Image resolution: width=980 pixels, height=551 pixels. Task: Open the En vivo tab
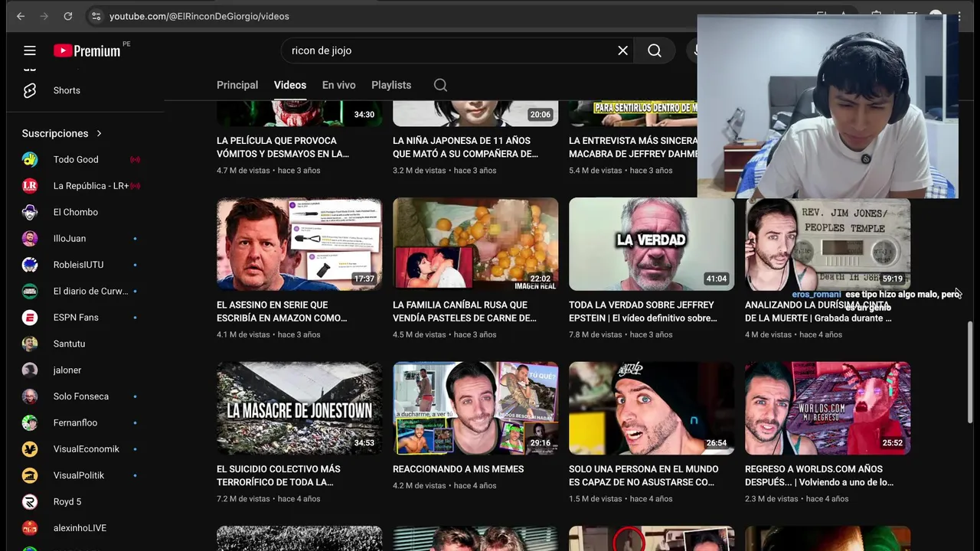(x=338, y=85)
